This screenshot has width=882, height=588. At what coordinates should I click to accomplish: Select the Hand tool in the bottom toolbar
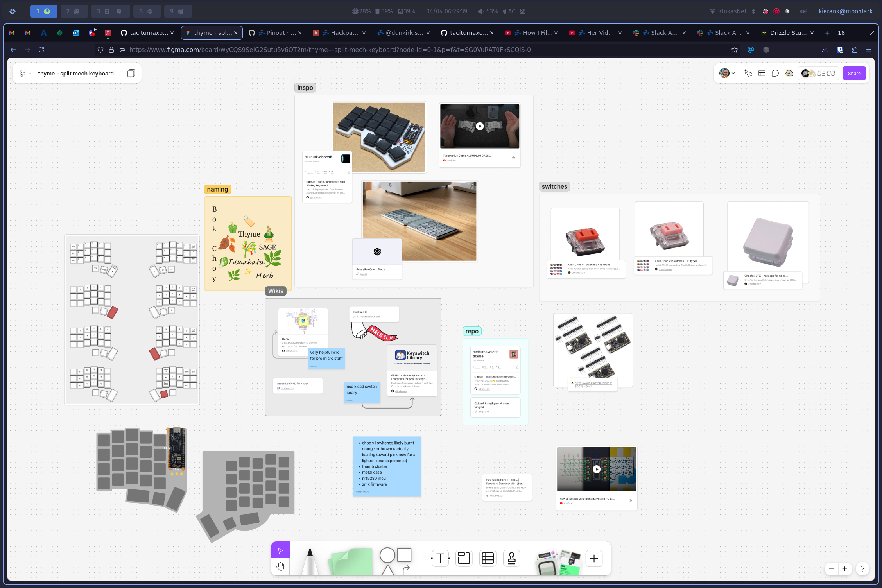click(280, 566)
